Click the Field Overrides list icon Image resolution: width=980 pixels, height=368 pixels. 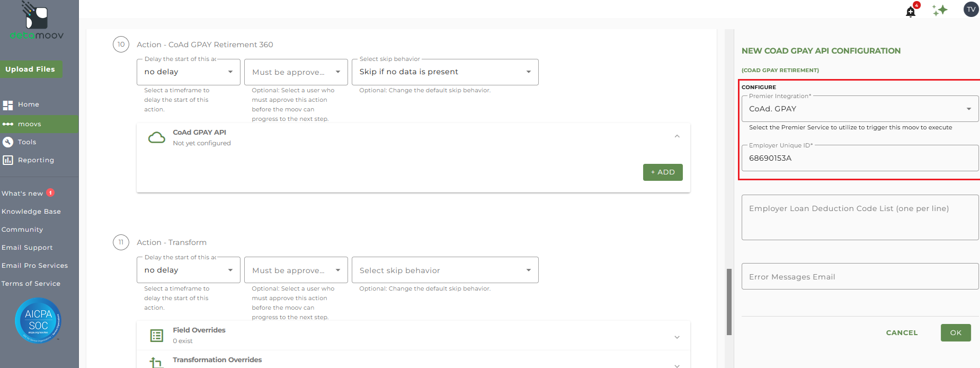pos(156,335)
